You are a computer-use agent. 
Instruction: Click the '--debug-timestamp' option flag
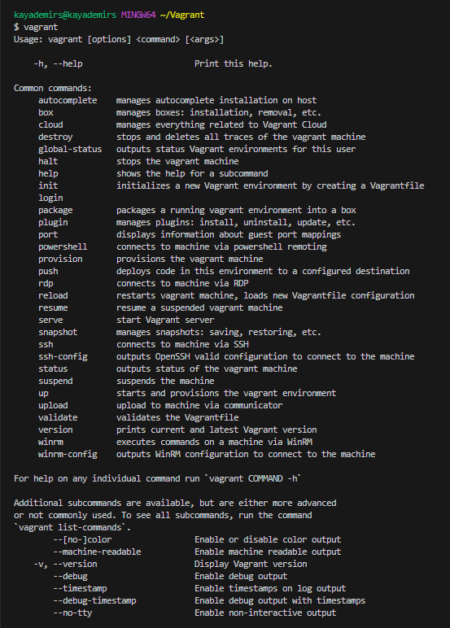[x=95, y=601]
